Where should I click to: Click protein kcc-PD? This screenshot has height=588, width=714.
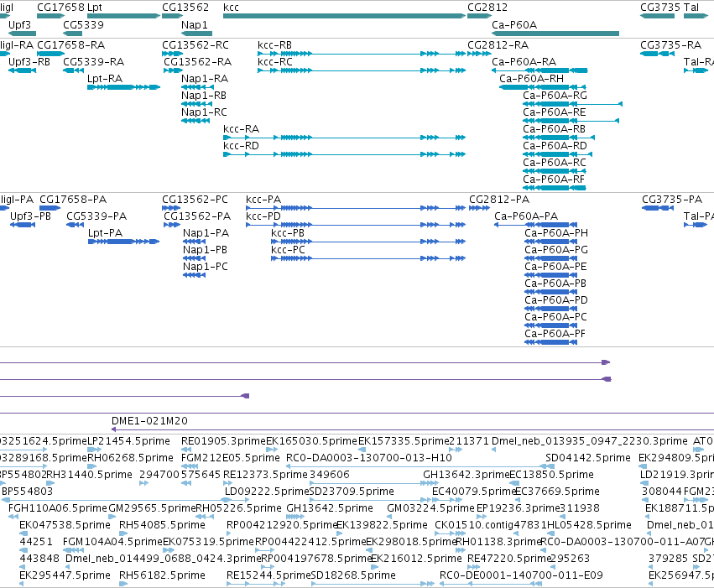click(263, 216)
